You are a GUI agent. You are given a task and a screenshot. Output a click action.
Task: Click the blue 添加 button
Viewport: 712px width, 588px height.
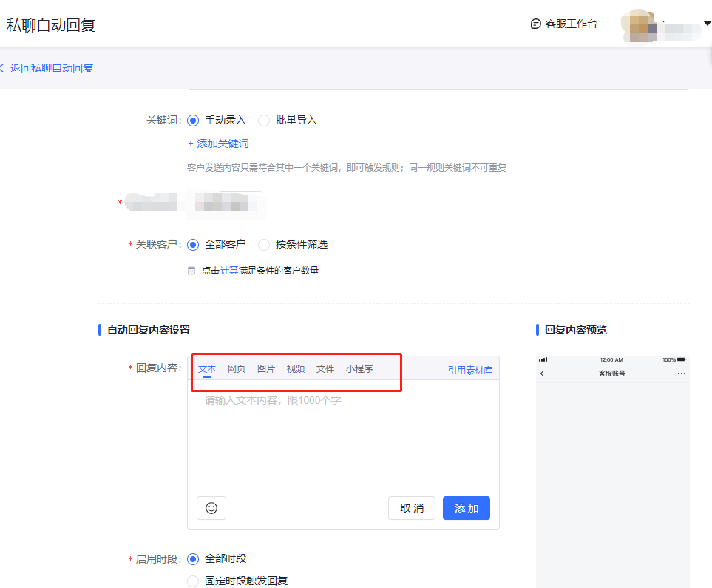point(466,508)
